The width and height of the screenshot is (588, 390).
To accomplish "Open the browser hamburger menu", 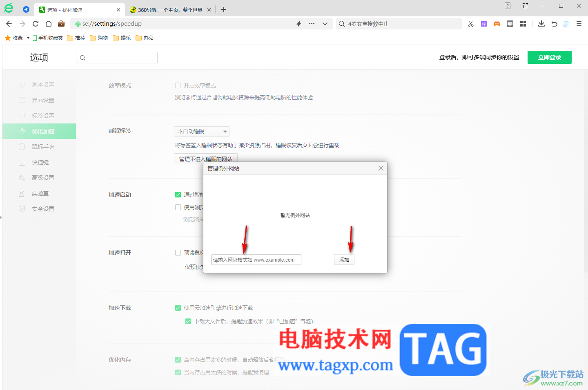I will [579, 24].
